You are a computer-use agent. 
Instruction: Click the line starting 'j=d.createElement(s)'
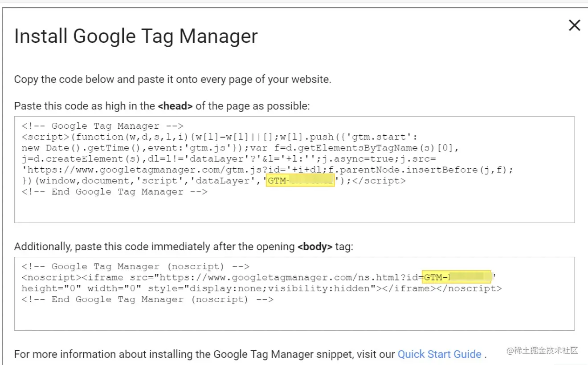coord(229,159)
